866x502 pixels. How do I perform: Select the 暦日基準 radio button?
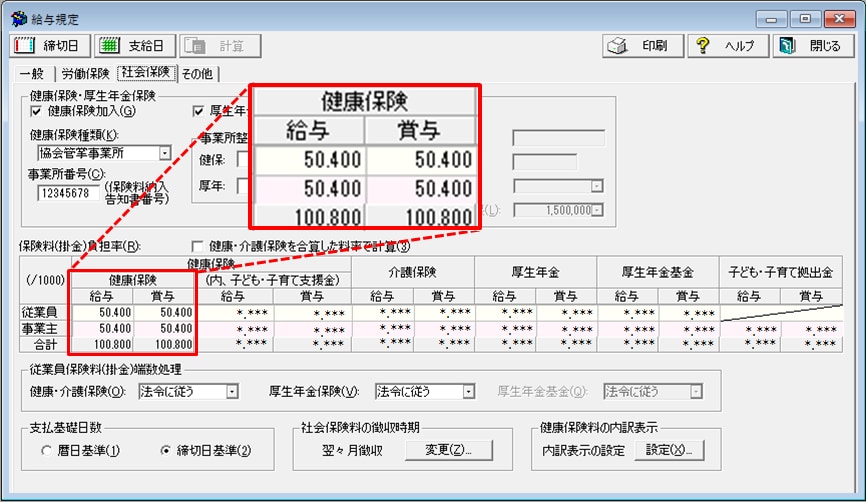coord(47,451)
